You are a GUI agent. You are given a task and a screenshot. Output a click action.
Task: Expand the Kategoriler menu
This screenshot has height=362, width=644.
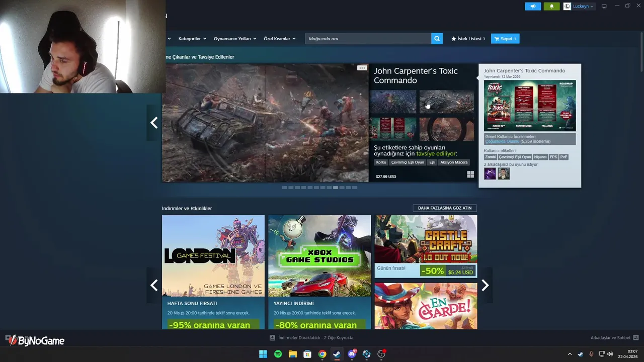click(x=192, y=39)
